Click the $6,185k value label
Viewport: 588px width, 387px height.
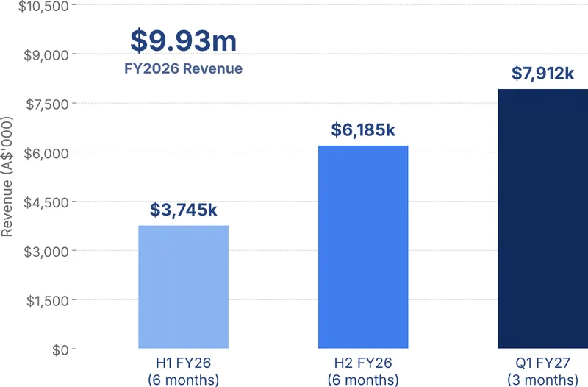(x=363, y=129)
